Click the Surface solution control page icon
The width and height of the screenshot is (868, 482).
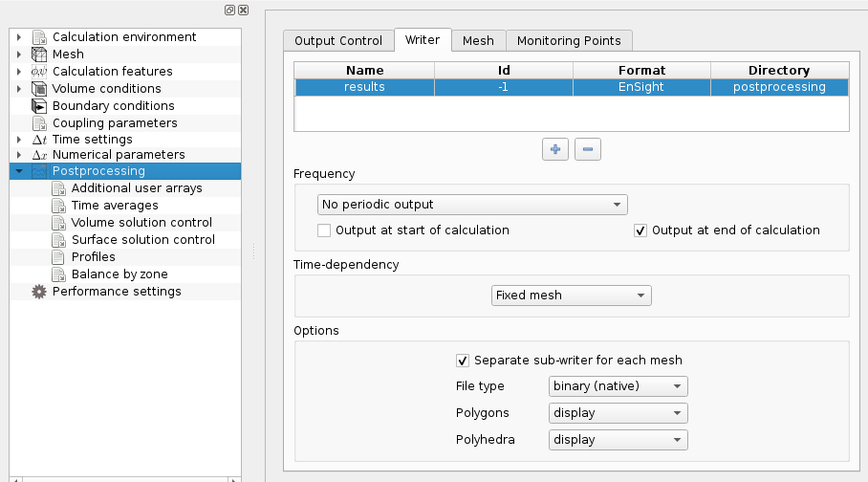(x=58, y=240)
